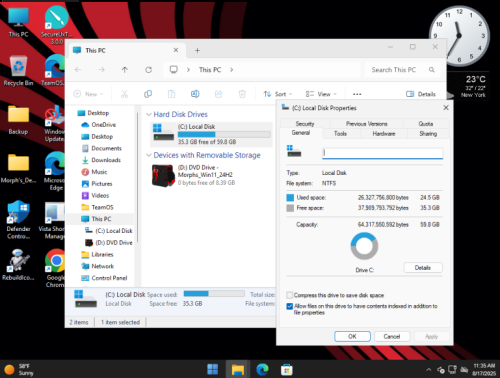This screenshot has width=500, height=378.
Task: Select Downloads in navigation pane
Action: (x=106, y=160)
